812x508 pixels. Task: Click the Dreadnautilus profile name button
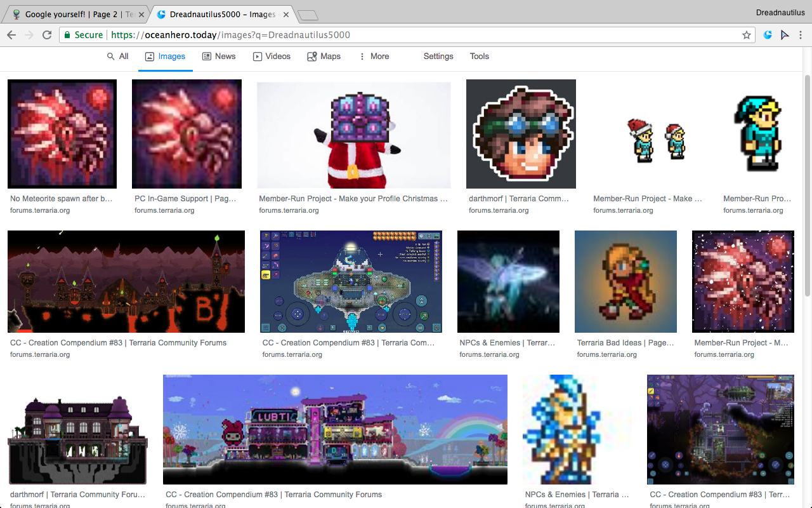781,13
